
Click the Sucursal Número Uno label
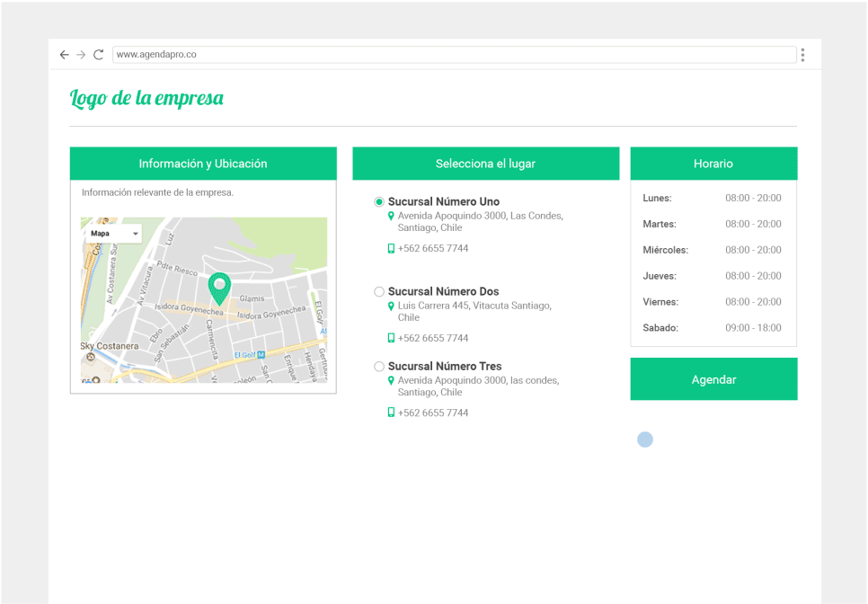click(x=444, y=201)
